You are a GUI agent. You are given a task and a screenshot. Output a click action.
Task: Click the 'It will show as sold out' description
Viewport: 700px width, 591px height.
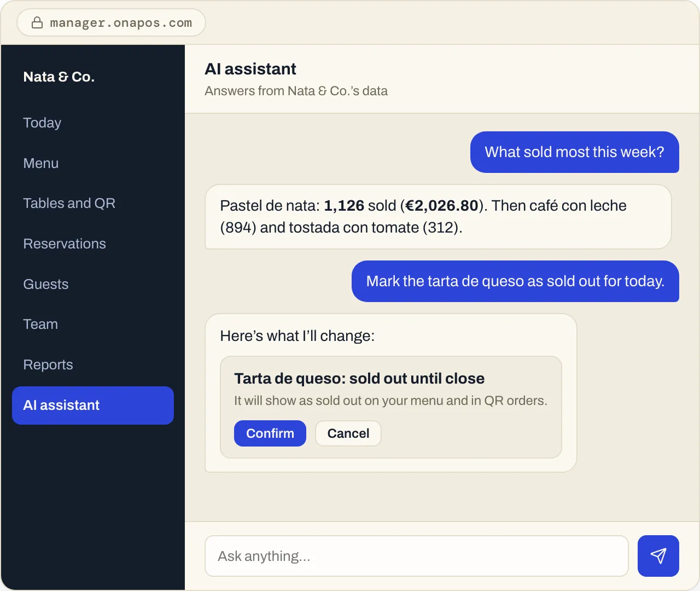[390, 401]
